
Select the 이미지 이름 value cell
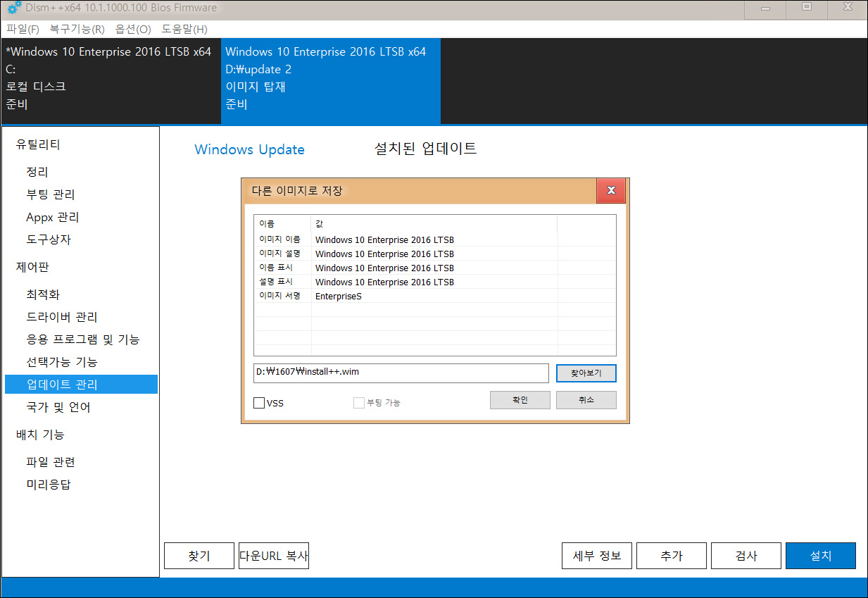pyautogui.click(x=434, y=239)
